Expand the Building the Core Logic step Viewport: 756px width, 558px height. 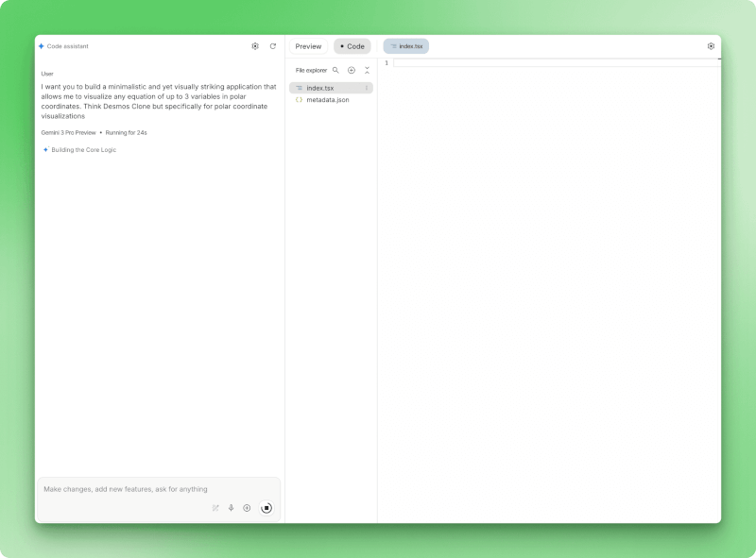[83, 150]
